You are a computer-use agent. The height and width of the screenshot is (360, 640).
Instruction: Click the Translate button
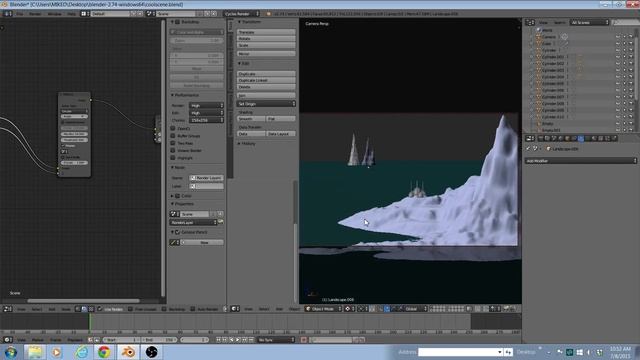pos(266,32)
